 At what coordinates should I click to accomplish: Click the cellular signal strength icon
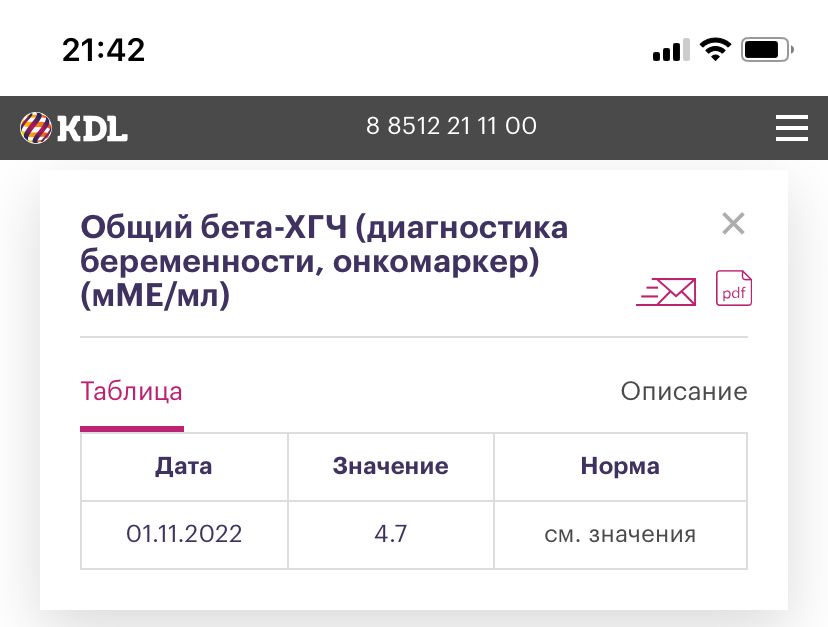[x=668, y=48]
